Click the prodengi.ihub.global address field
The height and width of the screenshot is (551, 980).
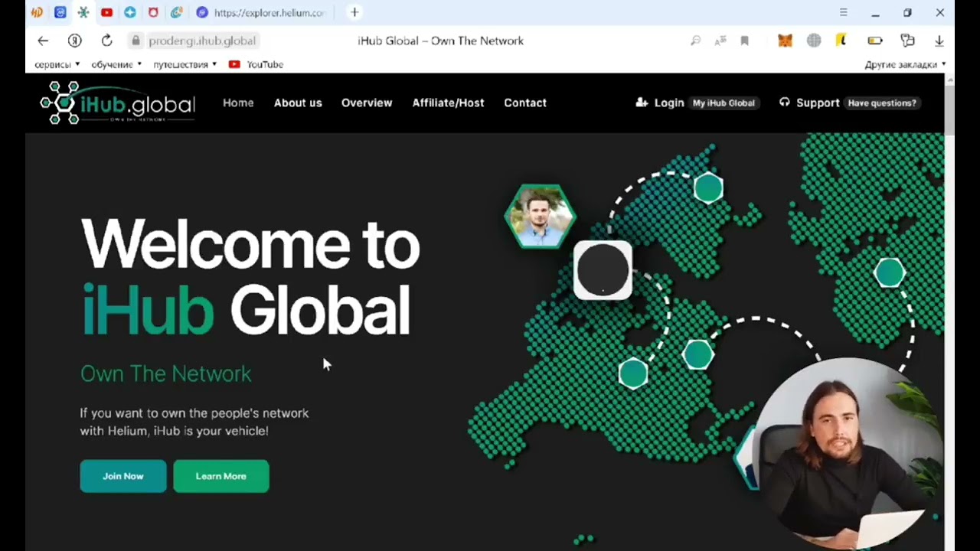coord(202,41)
